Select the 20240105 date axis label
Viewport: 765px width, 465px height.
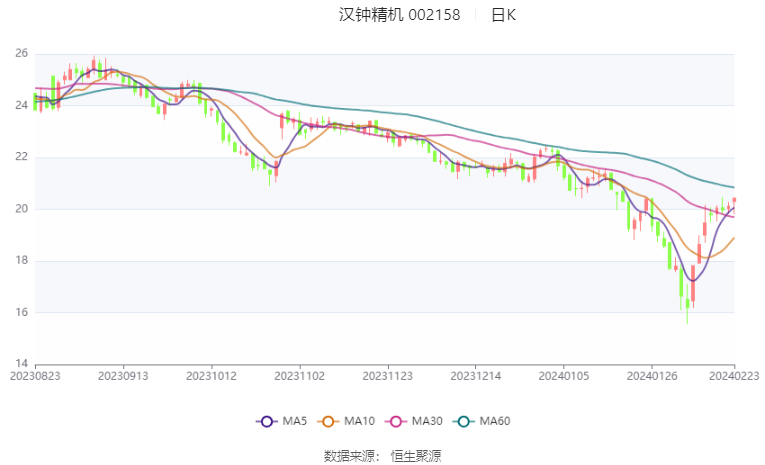click(x=564, y=376)
